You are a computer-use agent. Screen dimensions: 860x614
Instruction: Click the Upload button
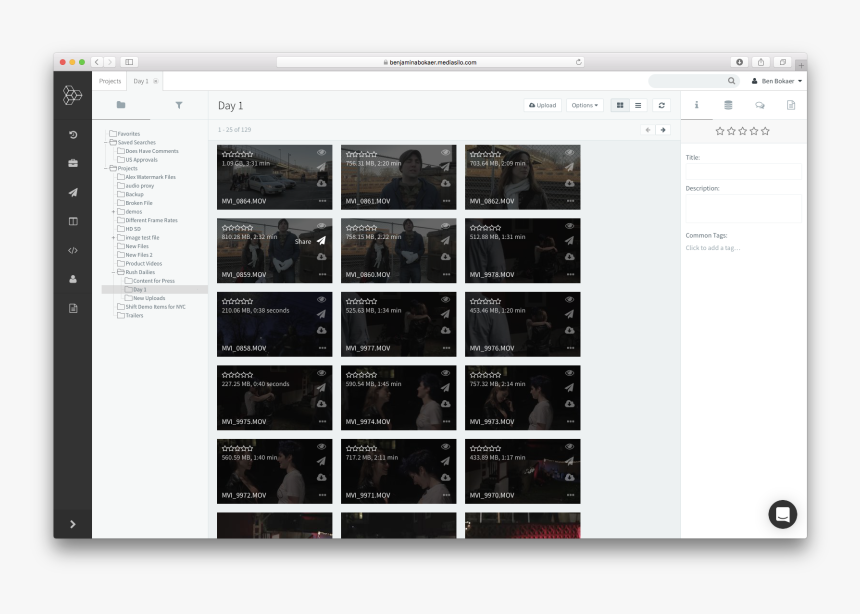coord(542,105)
